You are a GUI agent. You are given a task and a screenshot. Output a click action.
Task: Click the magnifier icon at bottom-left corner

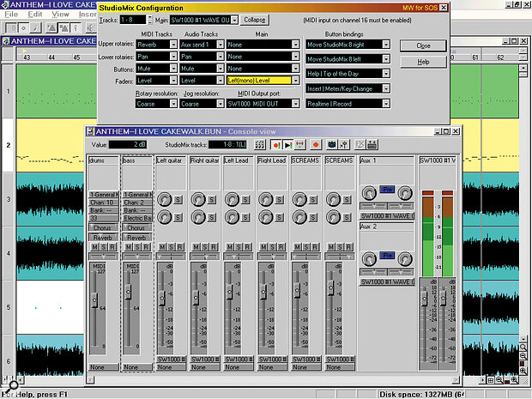13,386
